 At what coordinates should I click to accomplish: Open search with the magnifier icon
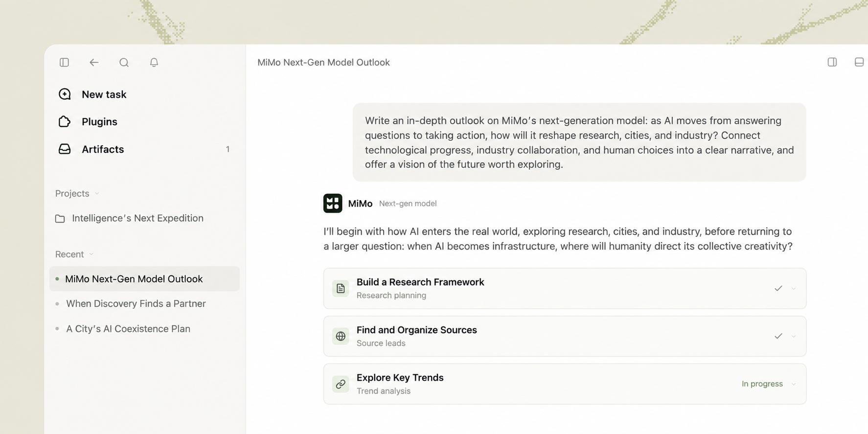tap(124, 62)
